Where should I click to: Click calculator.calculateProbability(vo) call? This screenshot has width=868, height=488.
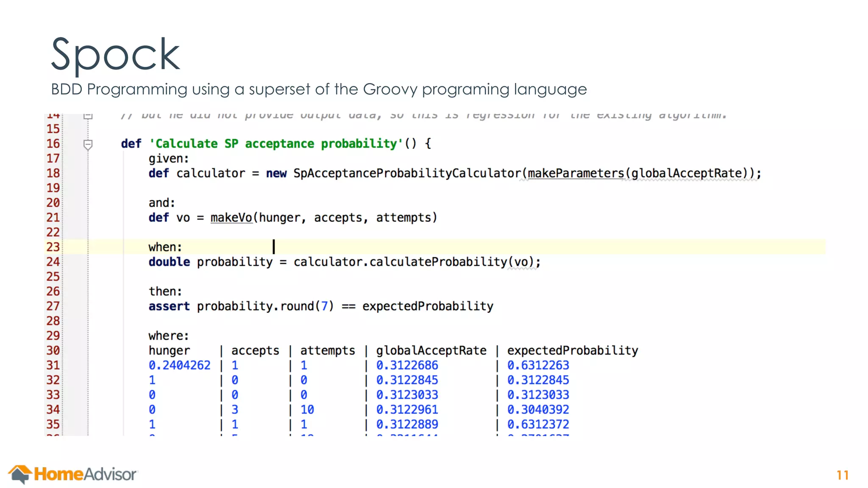tap(413, 262)
